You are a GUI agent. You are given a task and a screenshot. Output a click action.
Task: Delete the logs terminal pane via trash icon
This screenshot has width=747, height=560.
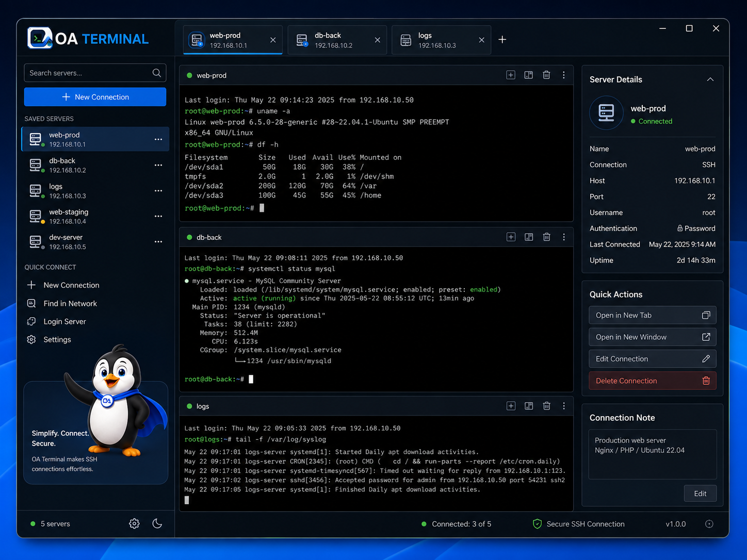546,406
